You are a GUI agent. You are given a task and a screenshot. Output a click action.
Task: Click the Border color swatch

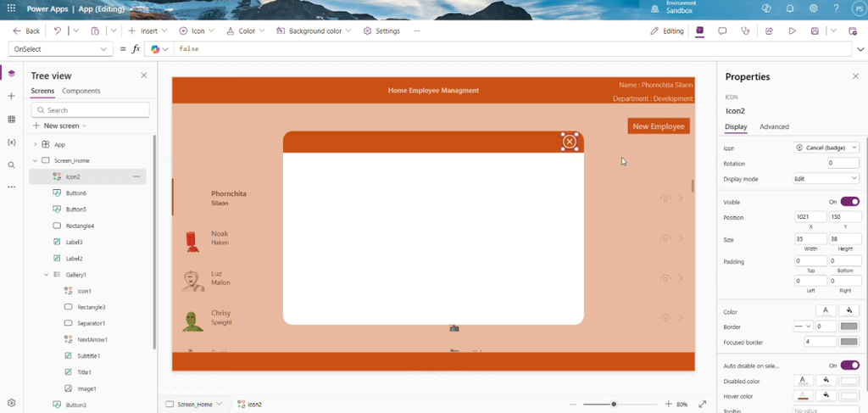[x=849, y=326]
